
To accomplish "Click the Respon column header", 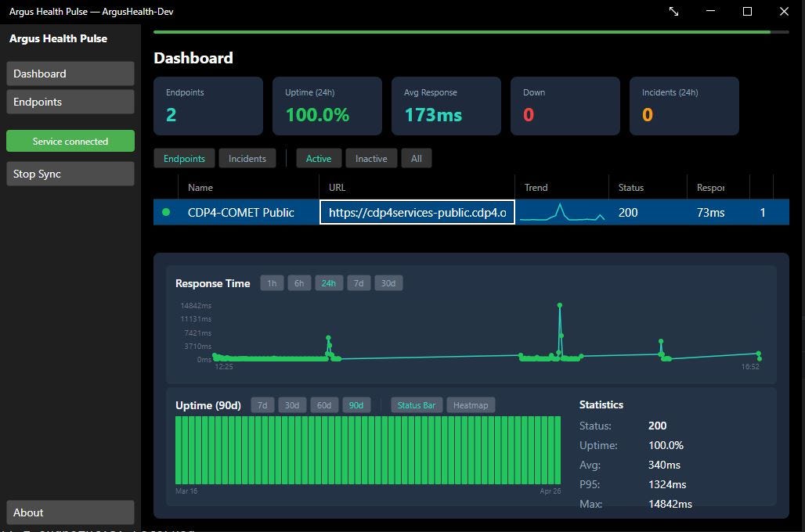I will click(x=718, y=187).
